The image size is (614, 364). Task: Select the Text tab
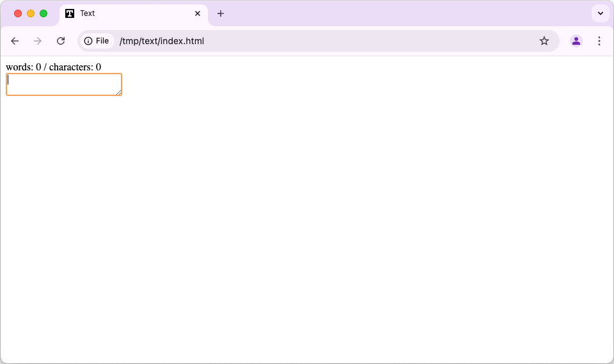click(133, 13)
